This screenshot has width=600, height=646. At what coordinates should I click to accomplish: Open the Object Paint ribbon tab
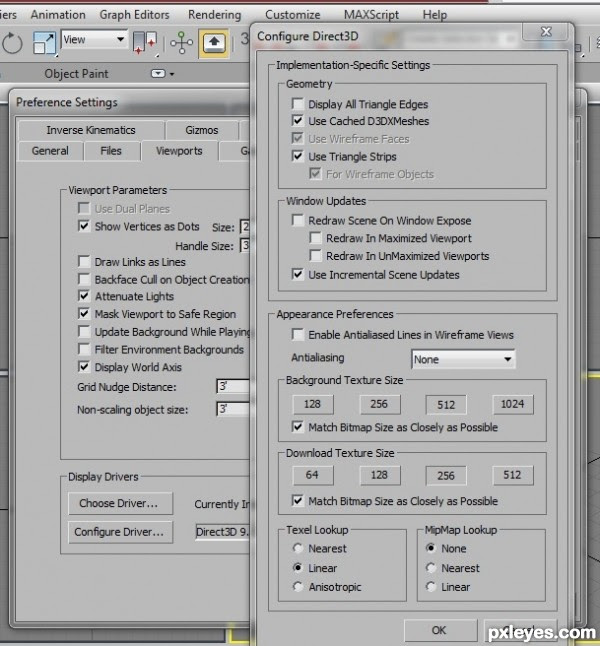click(76, 74)
